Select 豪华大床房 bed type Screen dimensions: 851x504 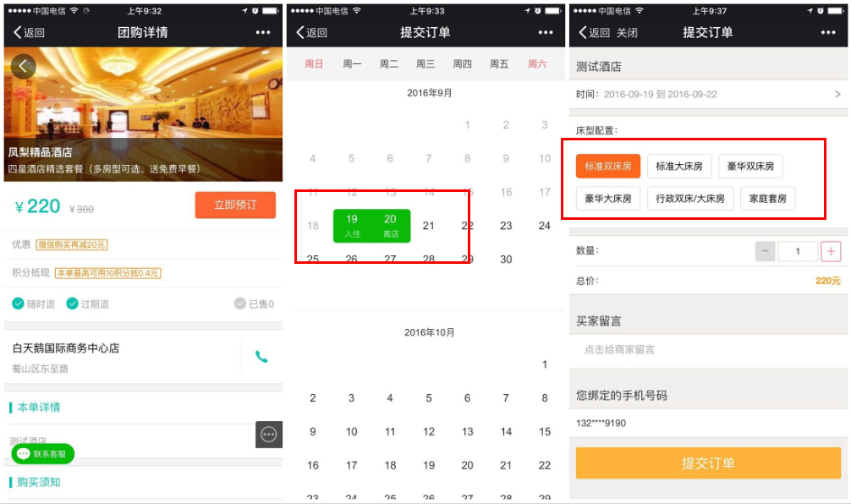[608, 199]
